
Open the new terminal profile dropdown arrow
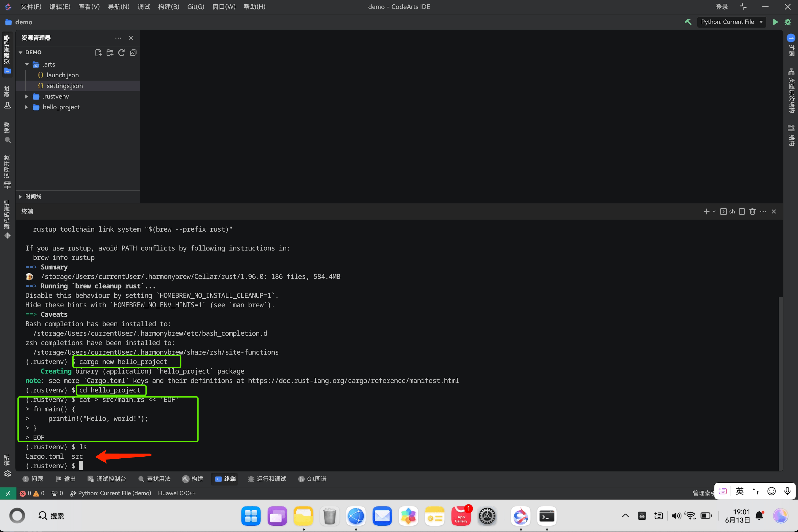714,211
